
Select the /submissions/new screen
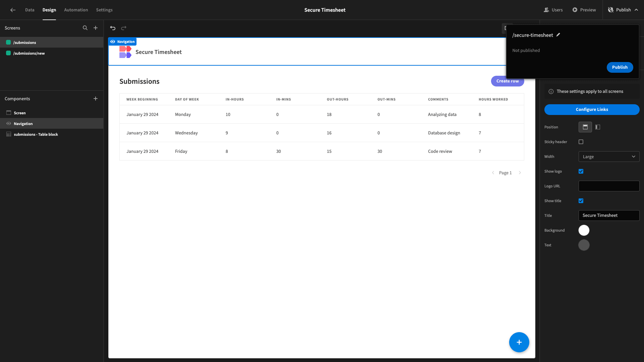tap(52, 53)
